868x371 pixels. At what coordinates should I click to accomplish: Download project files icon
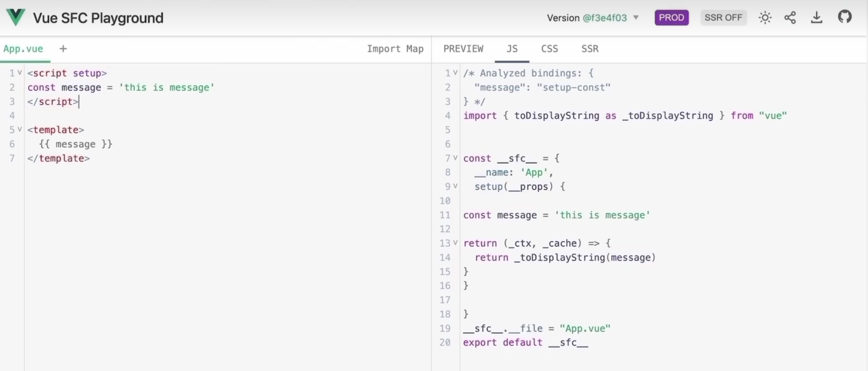817,17
